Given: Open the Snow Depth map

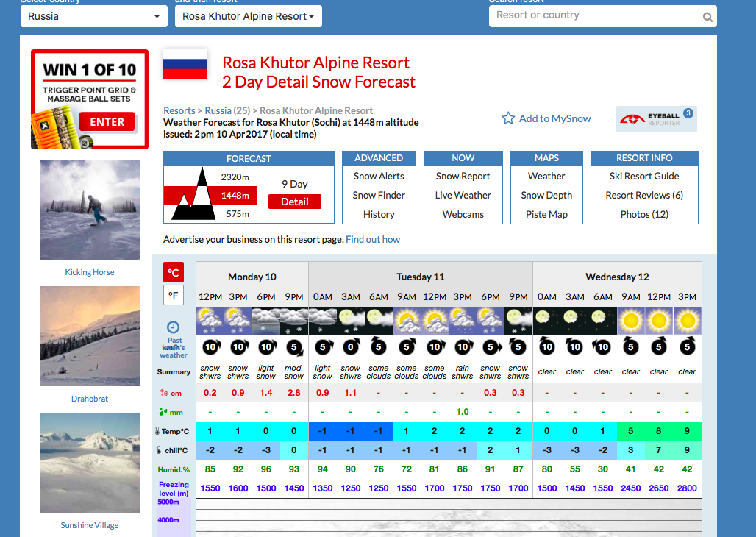Looking at the screenshot, I should point(546,195).
